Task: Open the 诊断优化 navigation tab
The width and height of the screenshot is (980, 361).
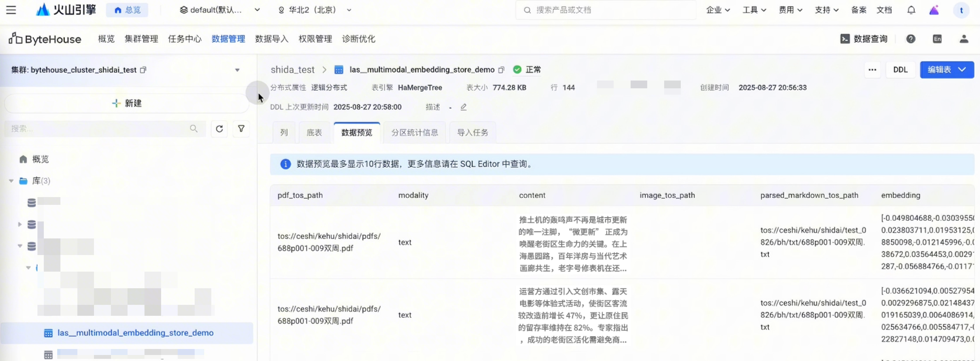Action: (359, 39)
